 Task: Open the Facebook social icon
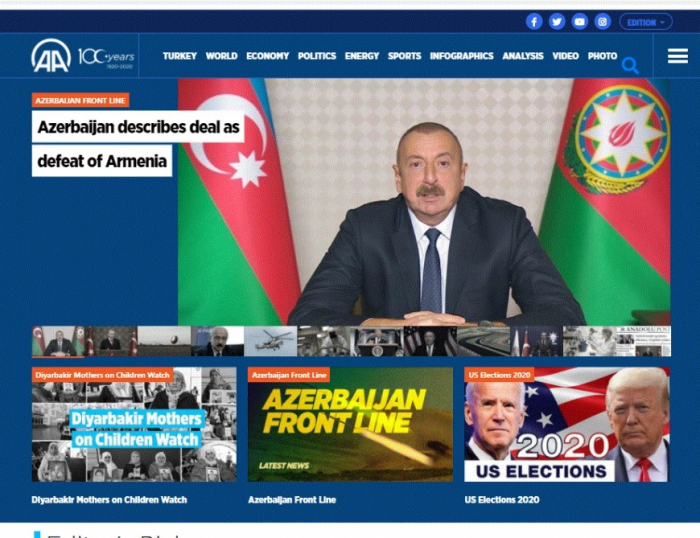tap(534, 21)
